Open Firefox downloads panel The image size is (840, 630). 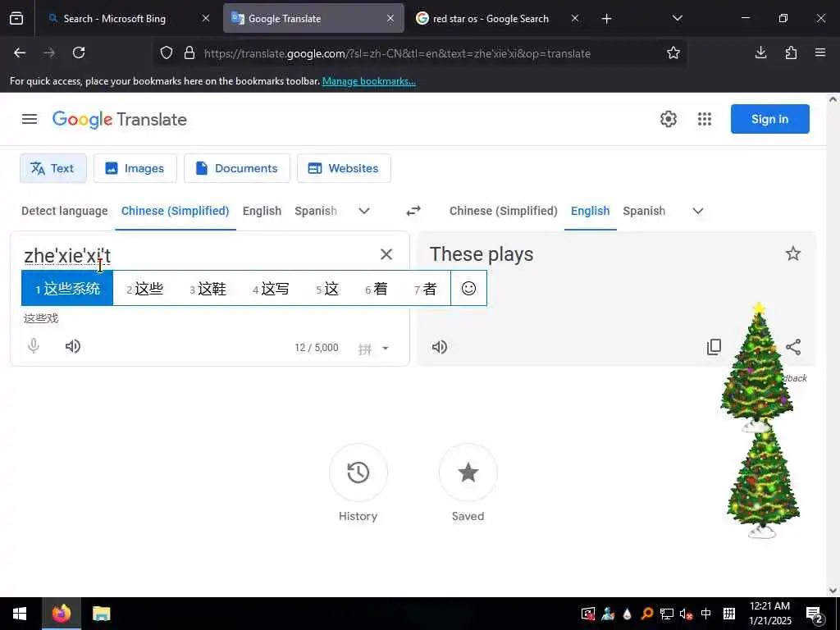(x=760, y=52)
